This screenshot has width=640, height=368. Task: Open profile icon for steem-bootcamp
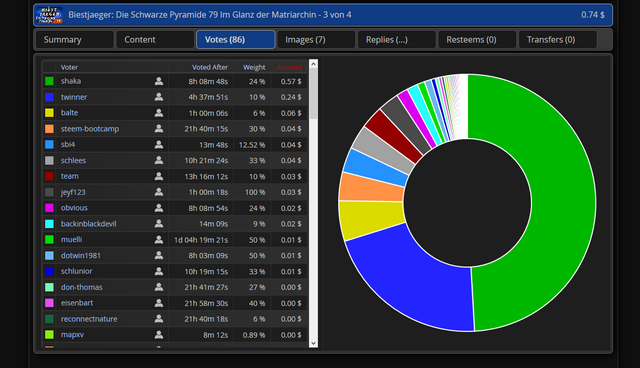159,129
